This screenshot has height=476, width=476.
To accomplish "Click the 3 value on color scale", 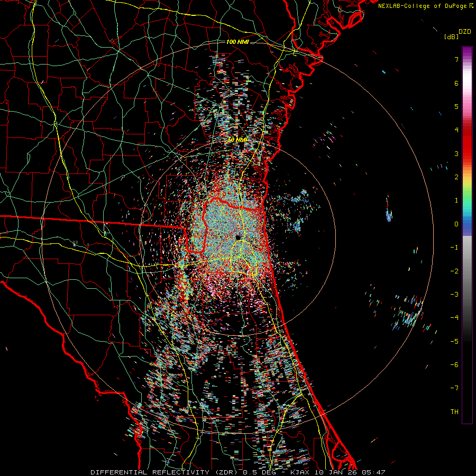I will tap(456, 153).
